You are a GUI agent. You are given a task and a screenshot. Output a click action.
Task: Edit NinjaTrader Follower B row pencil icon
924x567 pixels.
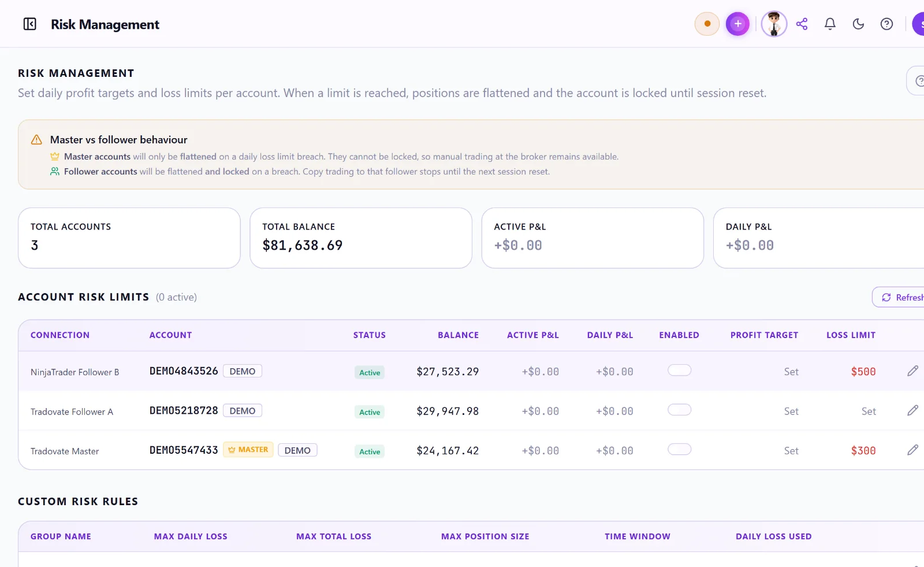coord(912,371)
